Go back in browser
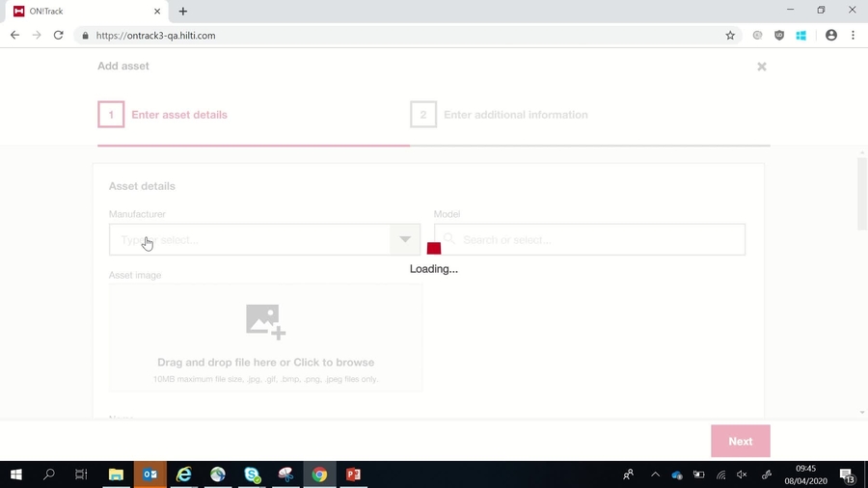This screenshot has width=868, height=488. coord(14,36)
